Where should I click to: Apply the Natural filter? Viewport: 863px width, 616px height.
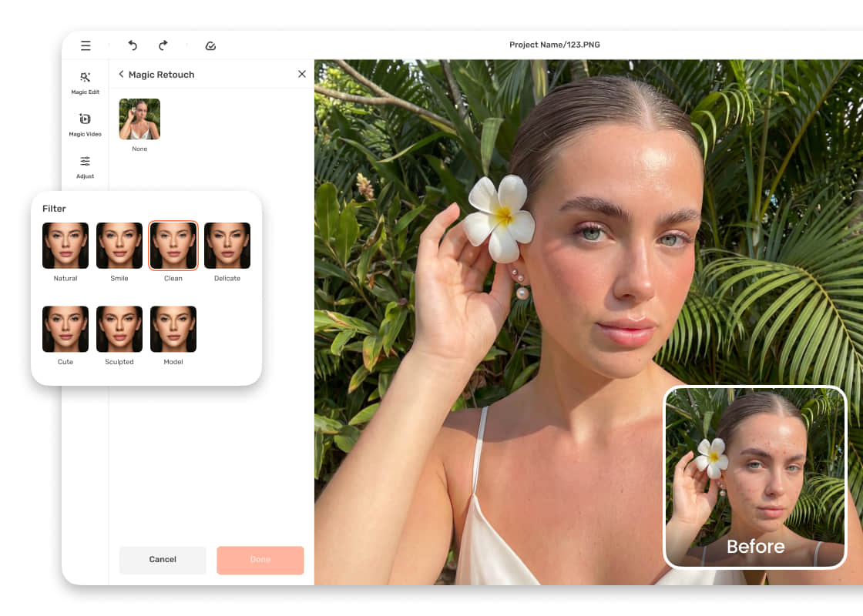click(x=65, y=246)
